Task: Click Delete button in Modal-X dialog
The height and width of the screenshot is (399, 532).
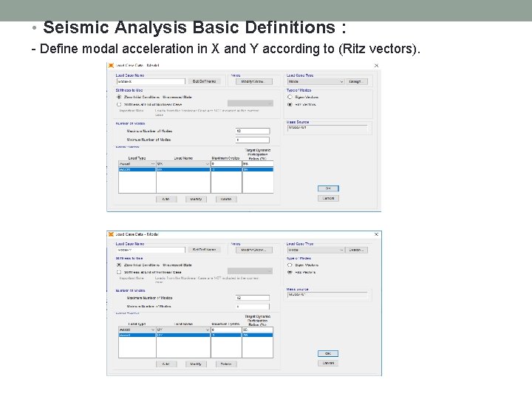Action: click(x=226, y=199)
